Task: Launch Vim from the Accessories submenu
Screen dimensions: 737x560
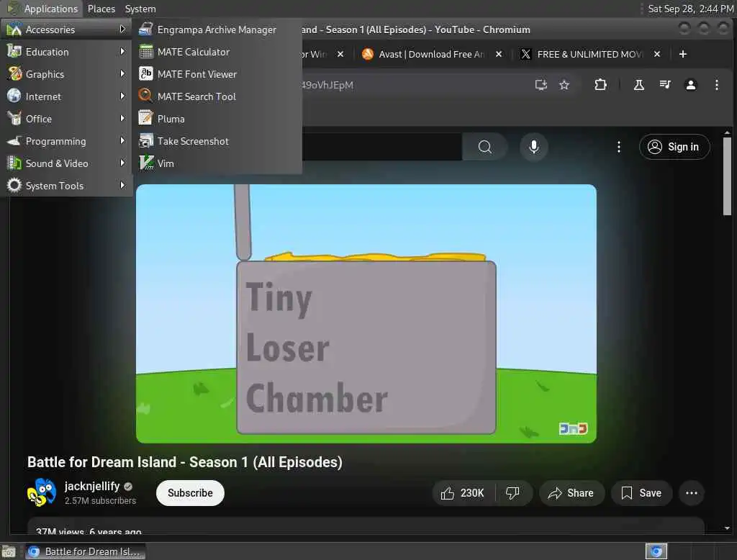Action: pos(217,163)
